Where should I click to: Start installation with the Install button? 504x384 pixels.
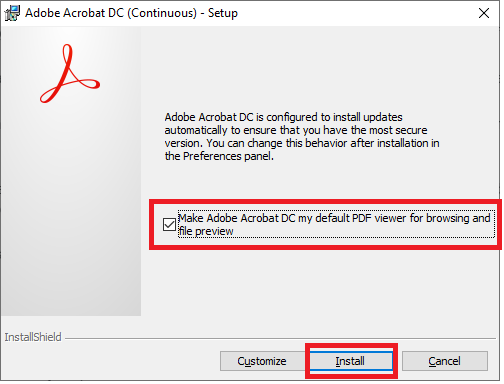point(350,361)
